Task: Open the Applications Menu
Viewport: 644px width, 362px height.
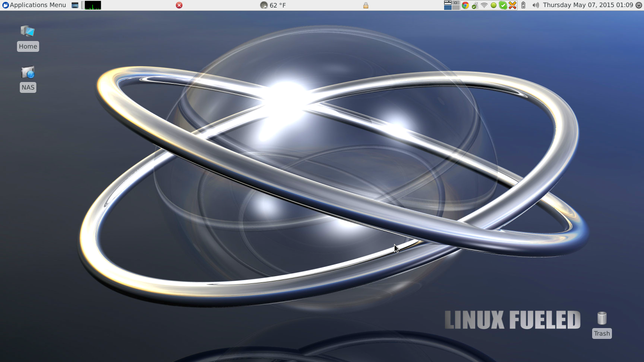Action: pyautogui.click(x=34, y=5)
